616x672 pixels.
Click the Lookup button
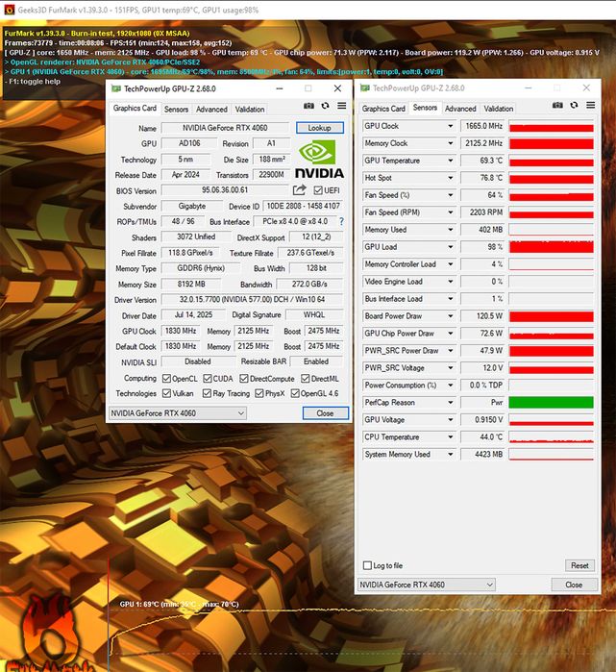[x=320, y=128]
